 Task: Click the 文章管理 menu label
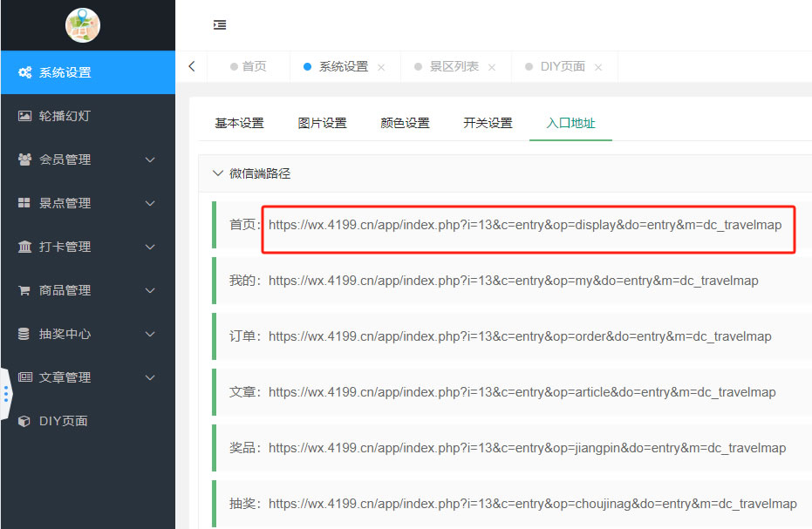(65, 377)
